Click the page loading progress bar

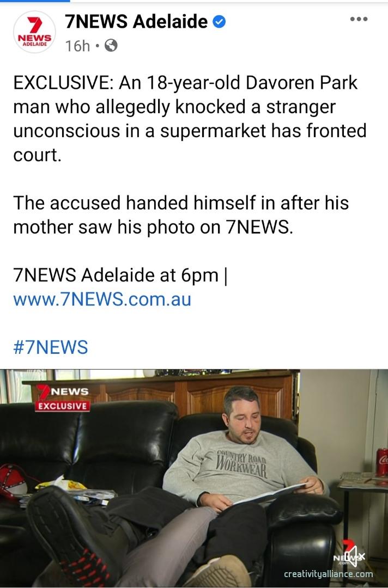[35, 1]
